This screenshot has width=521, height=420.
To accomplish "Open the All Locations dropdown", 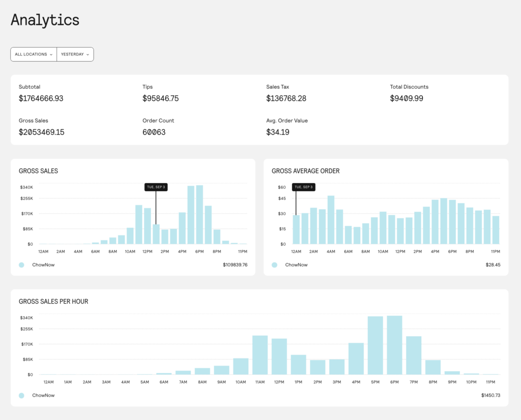I will point(34,54).
